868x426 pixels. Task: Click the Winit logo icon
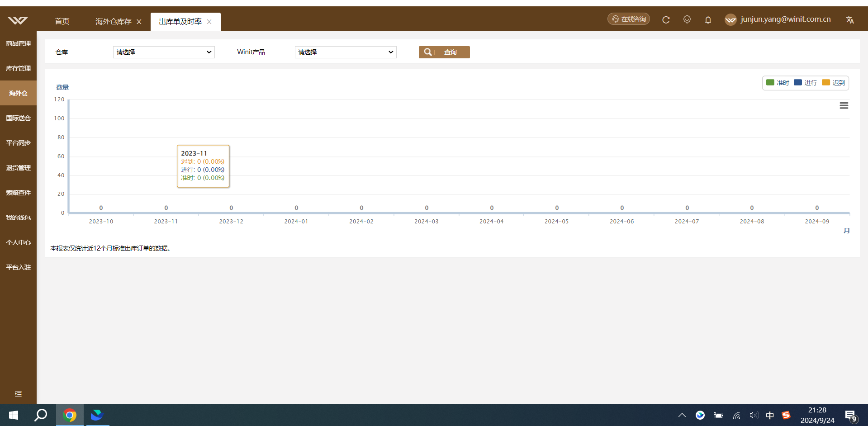coord(18,20)
